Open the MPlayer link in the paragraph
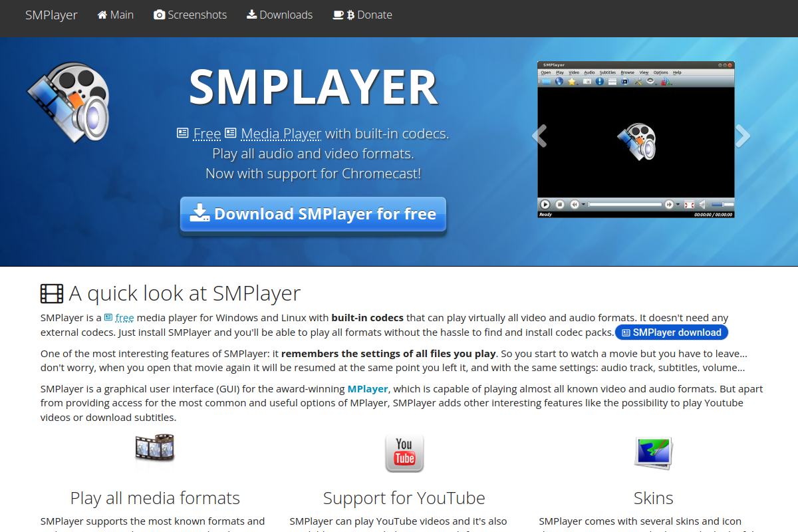The width and height of the screenshot is (798, 532). (368, 388)
